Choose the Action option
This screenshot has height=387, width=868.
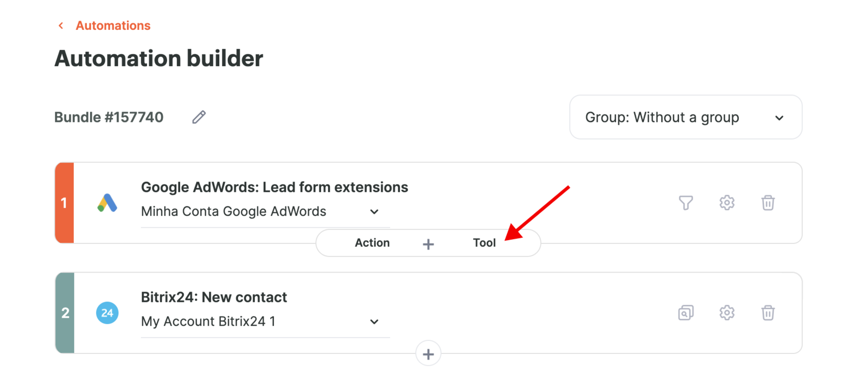(372, 243)
